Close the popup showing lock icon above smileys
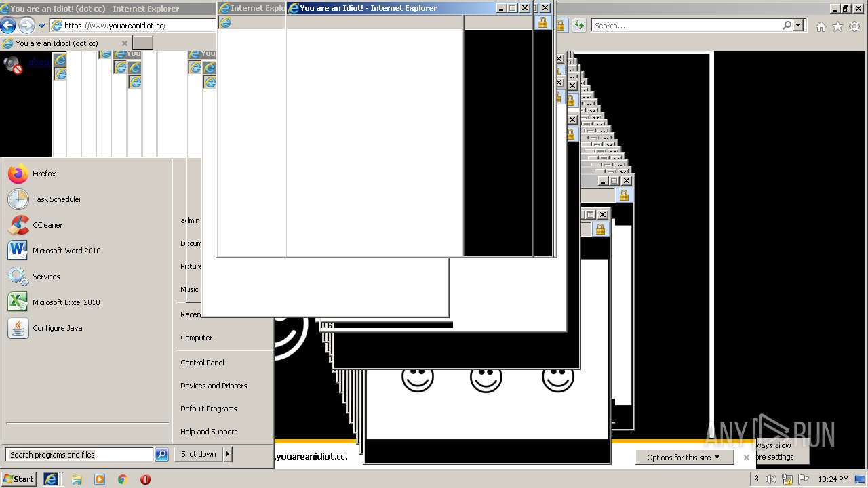Image resolution: width=868 pixels, height=488 pixels. pyautogui.click(x=603, y=215)
